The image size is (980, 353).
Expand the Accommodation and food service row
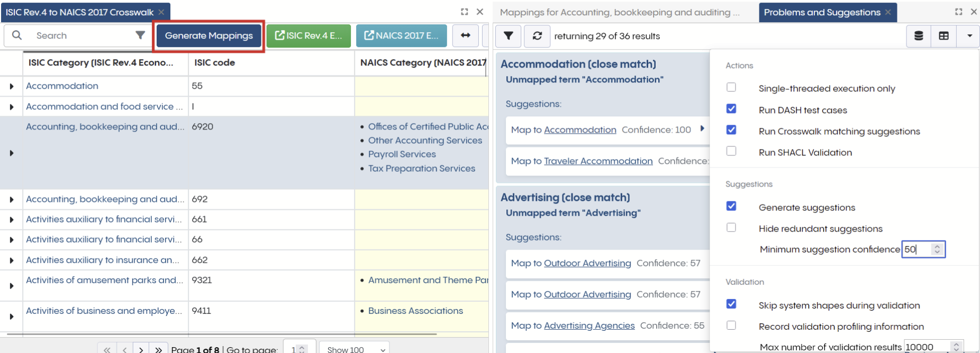(12, 107)
